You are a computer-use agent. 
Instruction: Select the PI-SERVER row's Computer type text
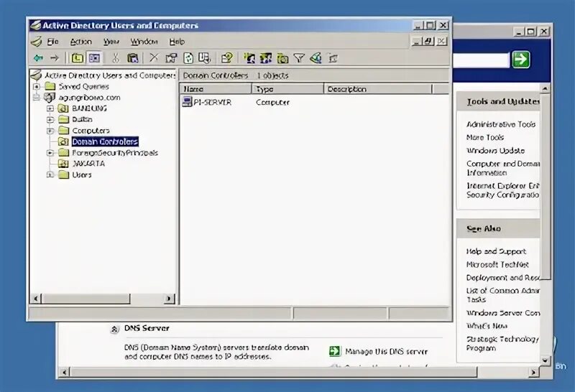click(272, 102)
